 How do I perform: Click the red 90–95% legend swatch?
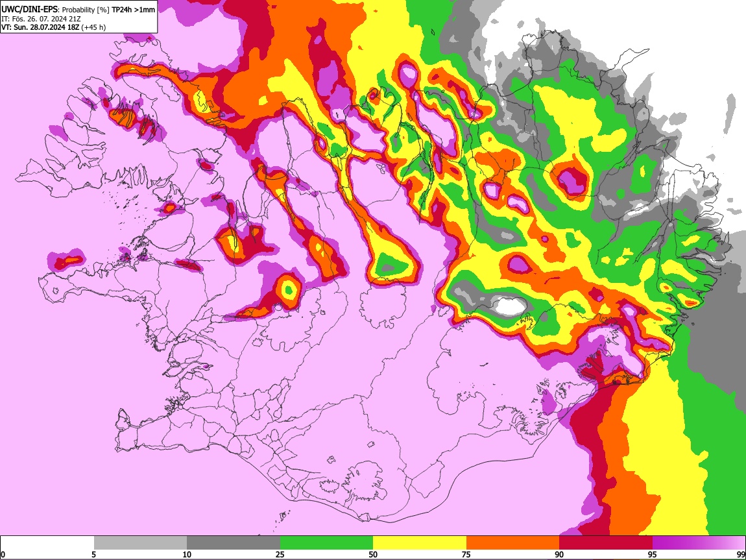pos(606,542)
